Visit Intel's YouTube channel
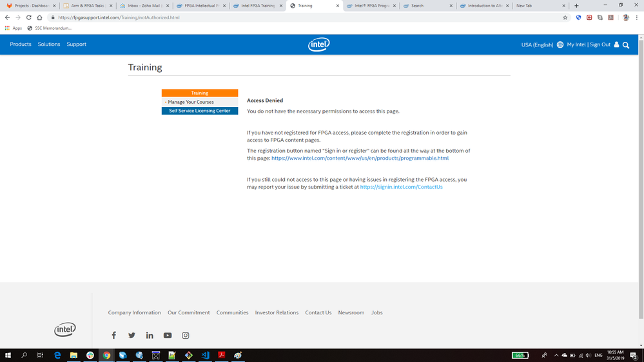 click(168, 336)
